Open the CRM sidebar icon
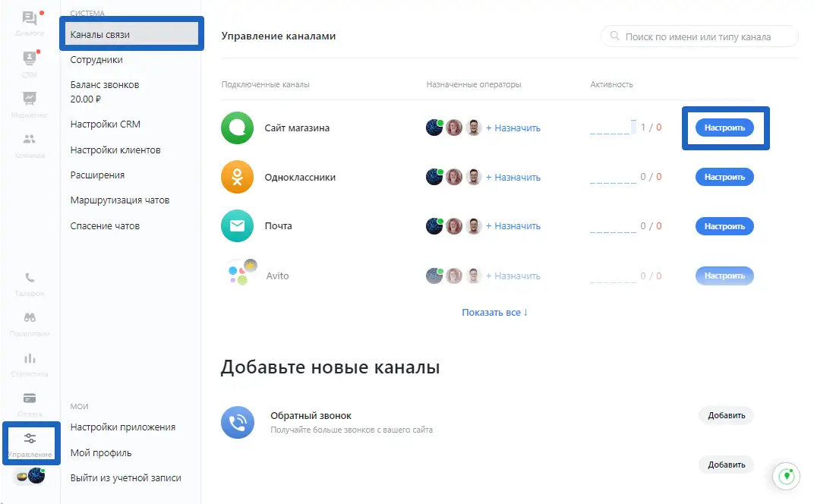Image resolution: width=814 pixels, height=504 pixels. tap(30, 58)
